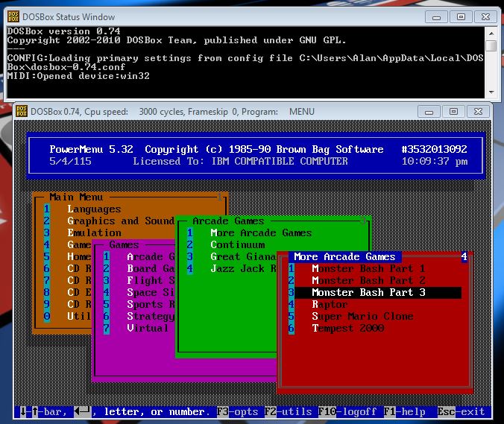The image size is (504, 424).
Task: Maximize the DOSBox Status Window
Action: (461, 17)
